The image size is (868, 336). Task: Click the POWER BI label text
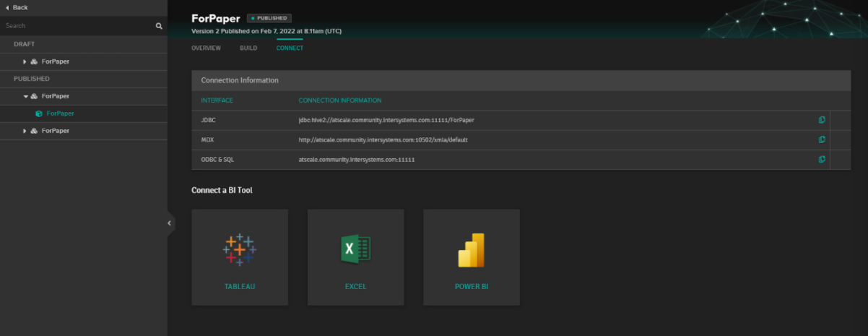(471, 287)
